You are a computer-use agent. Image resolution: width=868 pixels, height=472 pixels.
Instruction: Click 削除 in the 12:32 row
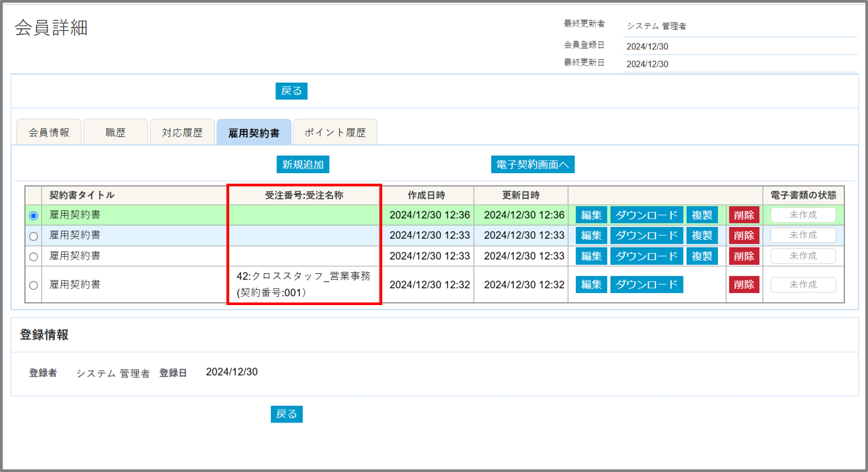744,284
